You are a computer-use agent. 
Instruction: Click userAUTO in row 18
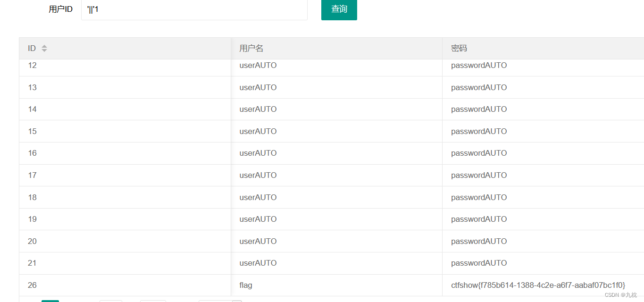coord(258,197)
